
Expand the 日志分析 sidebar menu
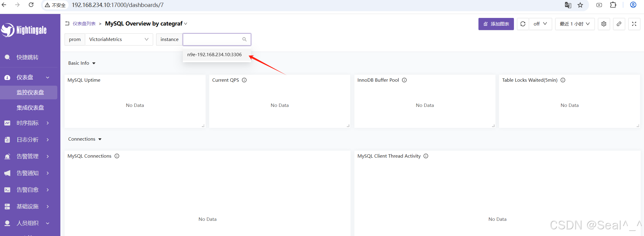[x=29, y=140]
